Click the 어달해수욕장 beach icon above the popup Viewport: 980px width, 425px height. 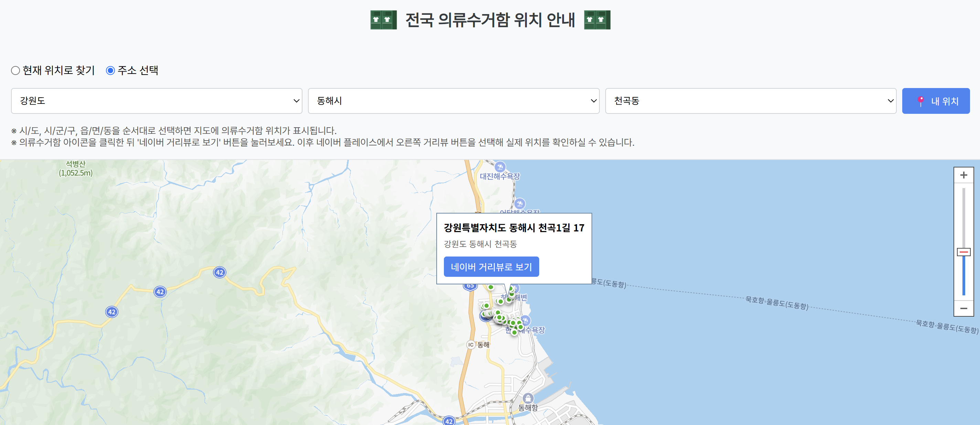pos(520,203)
